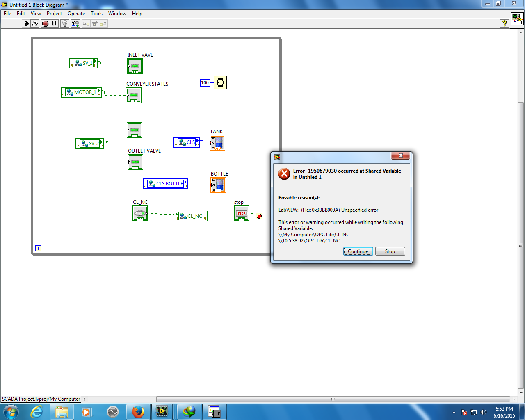The width and height of the screenshot is (525, 420).
Task: Select the MOTOR_1 shared variable node
Action: click(81, 92)
